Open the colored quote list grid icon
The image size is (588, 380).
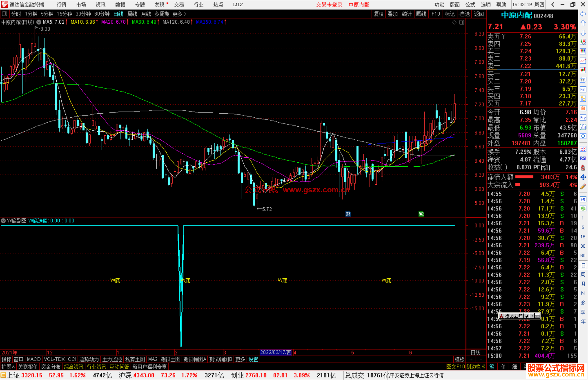tap(583, 51)
